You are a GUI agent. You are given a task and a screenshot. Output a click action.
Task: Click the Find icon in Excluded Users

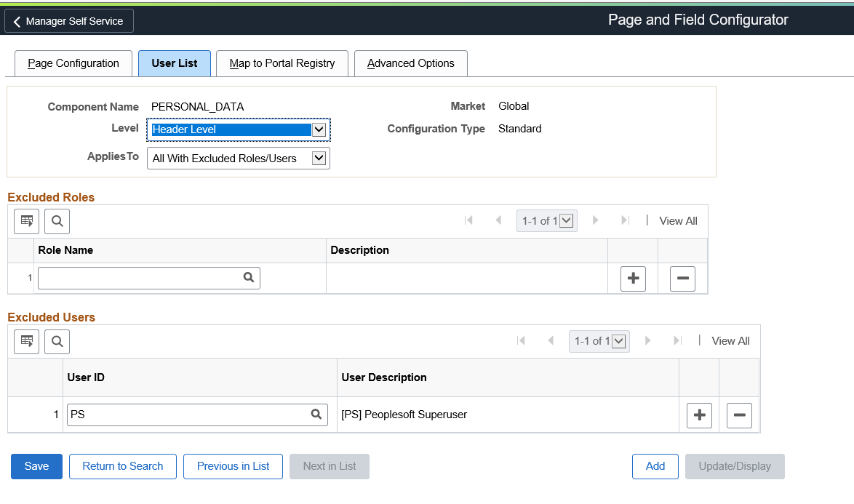coord(57,340)
